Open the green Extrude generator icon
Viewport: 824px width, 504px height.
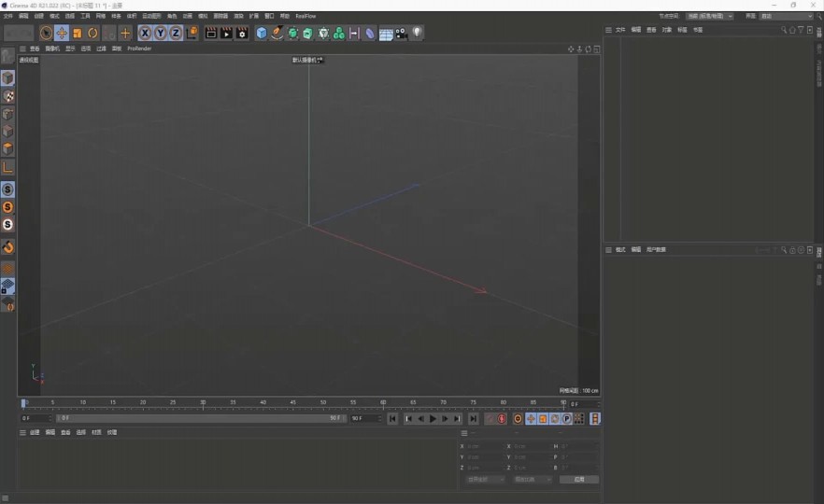tap(308, 34)
